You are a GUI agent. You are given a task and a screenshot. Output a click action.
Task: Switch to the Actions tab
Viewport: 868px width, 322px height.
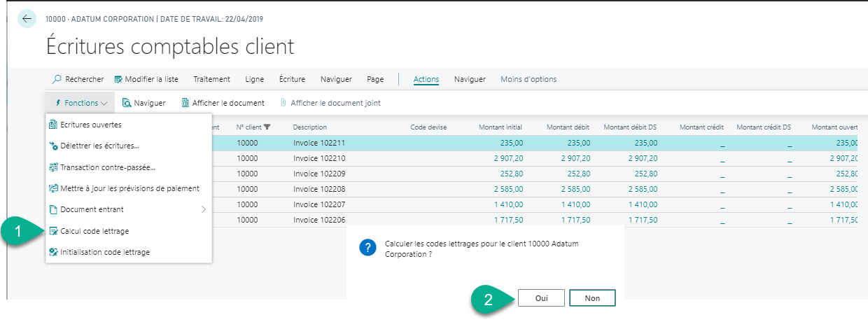pos(426,79)
